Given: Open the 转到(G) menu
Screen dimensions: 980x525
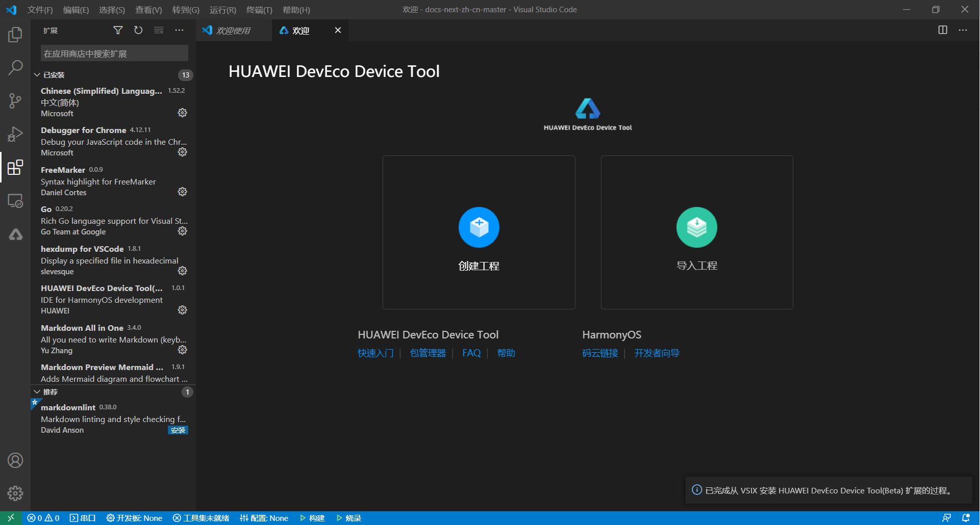Looking at the screenshot, I should [x=186, y=10].
